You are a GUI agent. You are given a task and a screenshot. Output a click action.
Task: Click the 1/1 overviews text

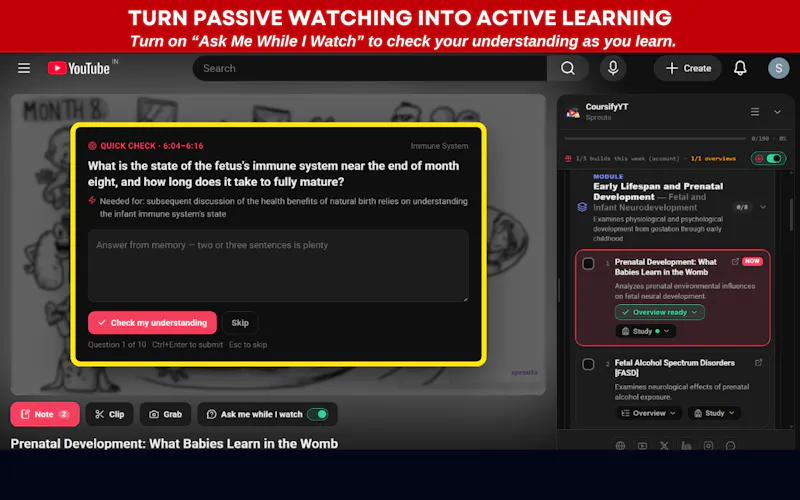[713, 159]
